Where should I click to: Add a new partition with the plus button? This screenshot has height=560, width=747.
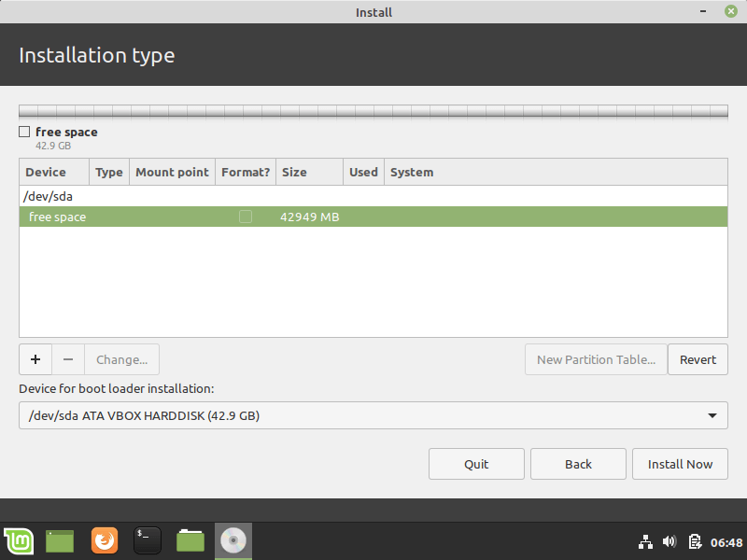point(35,359)
